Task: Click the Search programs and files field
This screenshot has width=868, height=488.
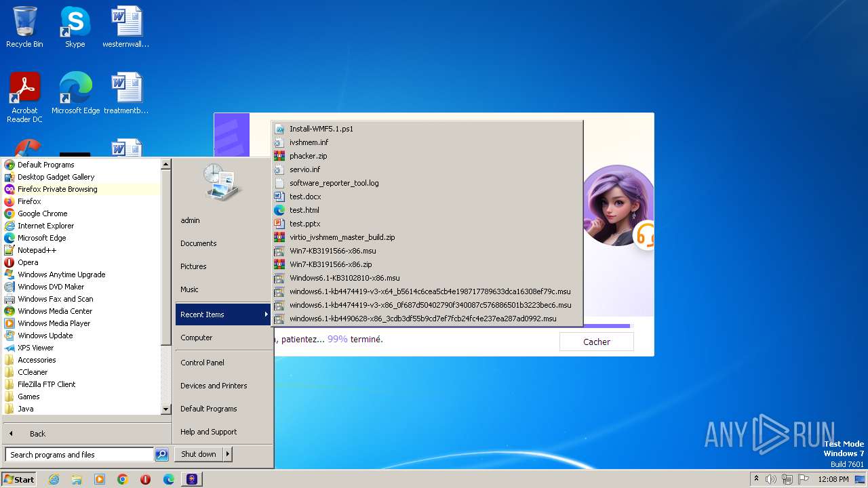Action: click(79, 455)
